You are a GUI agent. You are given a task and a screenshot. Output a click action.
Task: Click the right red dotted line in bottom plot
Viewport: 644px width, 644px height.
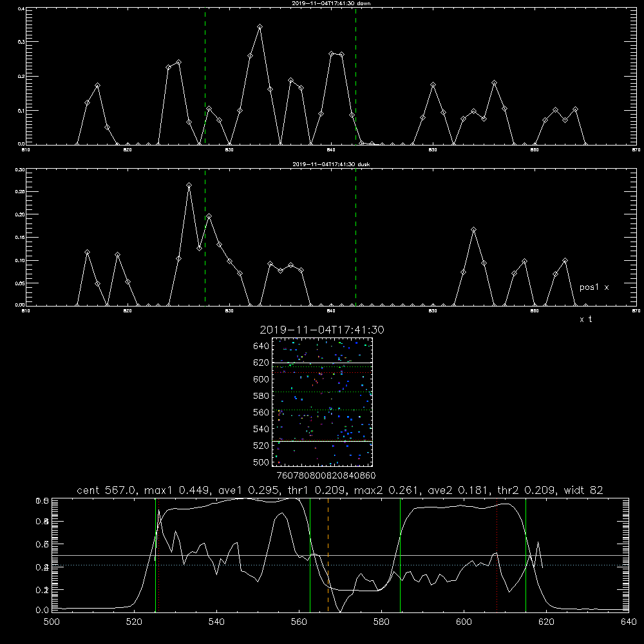pyautogui.click(x=497, y=555)
